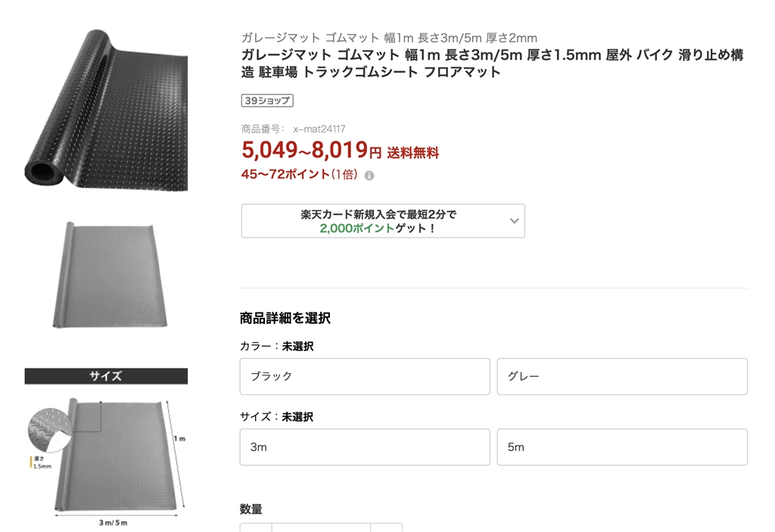Click the 数量 quantity input field
The width and height of the screenshot is (775, 532).
(x=321, y=528)
